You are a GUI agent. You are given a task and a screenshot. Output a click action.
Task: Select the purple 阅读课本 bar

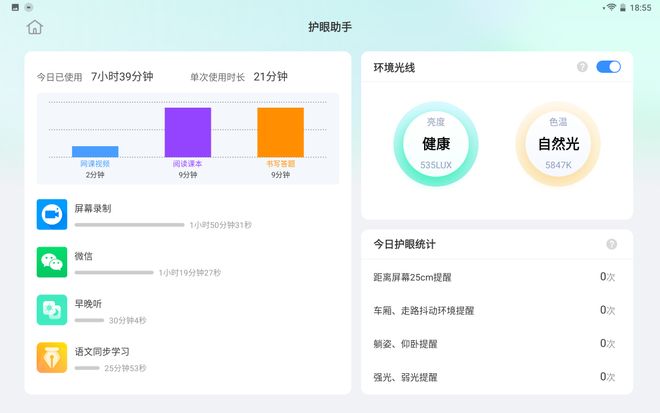(x=188, y=132)
